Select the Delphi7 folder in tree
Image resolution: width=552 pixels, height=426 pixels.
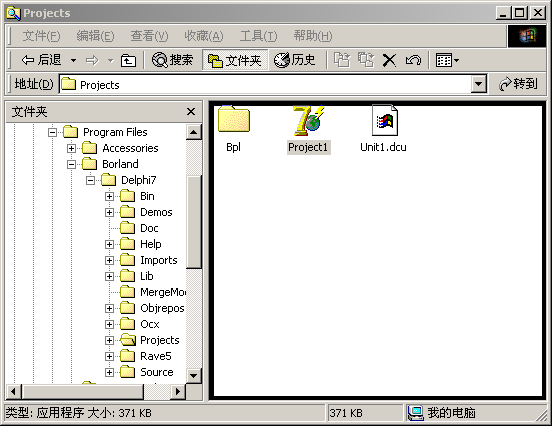coord(138,180)
